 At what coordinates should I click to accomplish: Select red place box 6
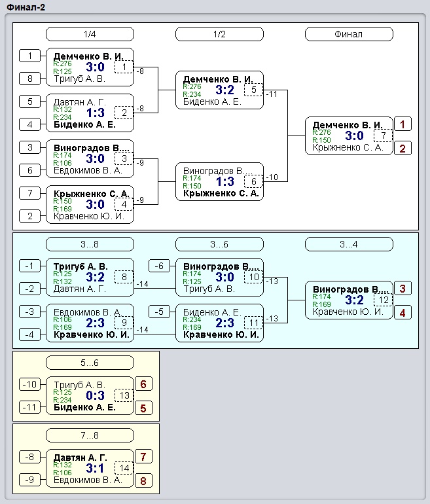coord(143,384)
